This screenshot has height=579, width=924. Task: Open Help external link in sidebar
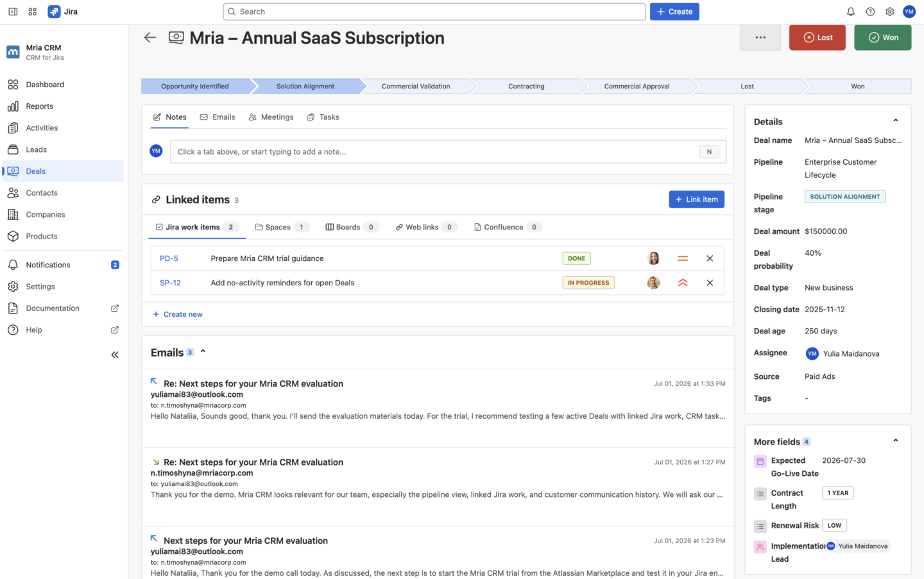62,330
